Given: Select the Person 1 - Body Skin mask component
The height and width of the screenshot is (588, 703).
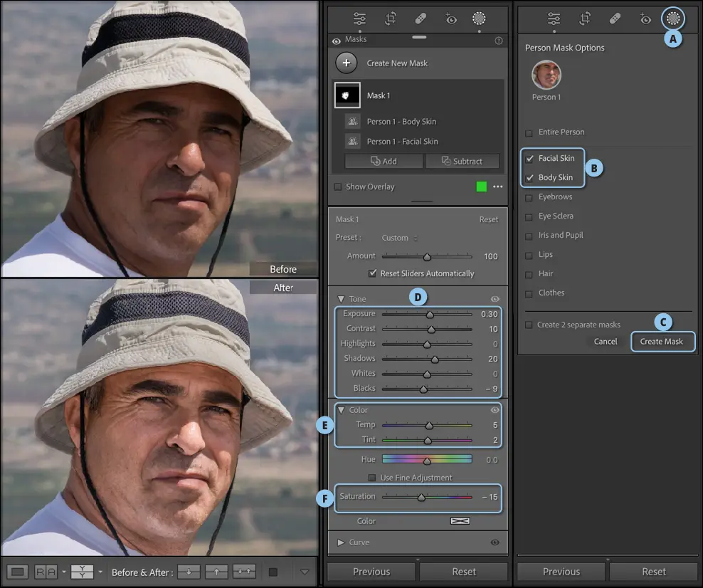Looking at the screenshot, I should coord(401,122).
